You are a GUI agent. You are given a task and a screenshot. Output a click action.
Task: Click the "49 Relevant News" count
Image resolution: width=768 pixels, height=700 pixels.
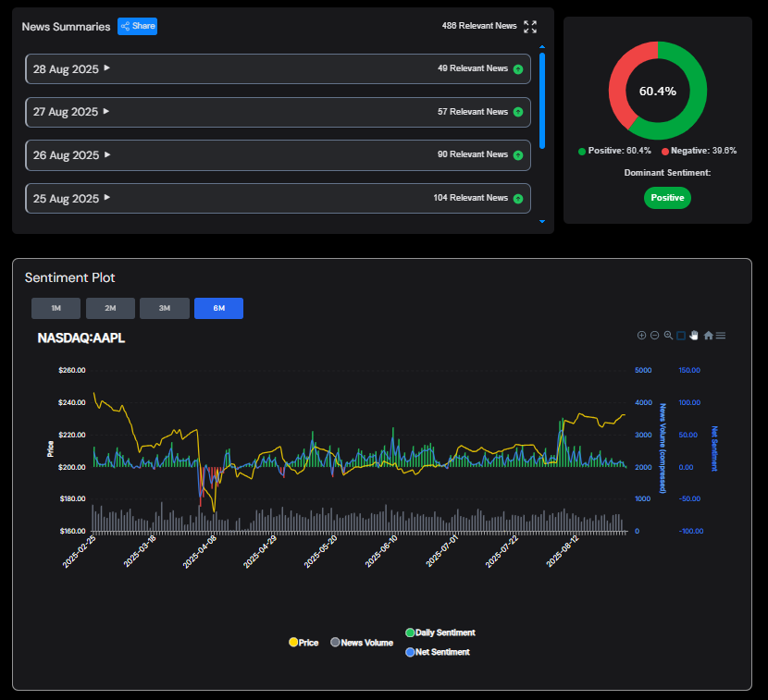tap(473, 68)
